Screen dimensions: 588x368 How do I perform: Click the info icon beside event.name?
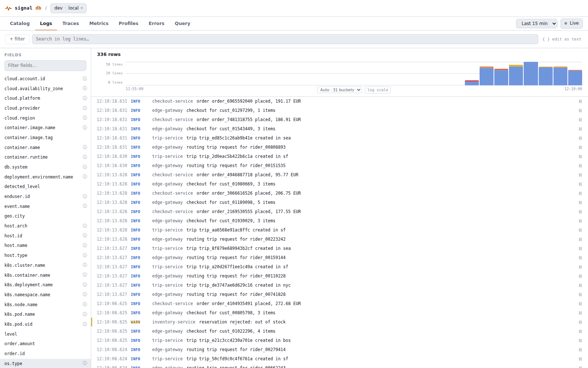(x=85, y=206)
